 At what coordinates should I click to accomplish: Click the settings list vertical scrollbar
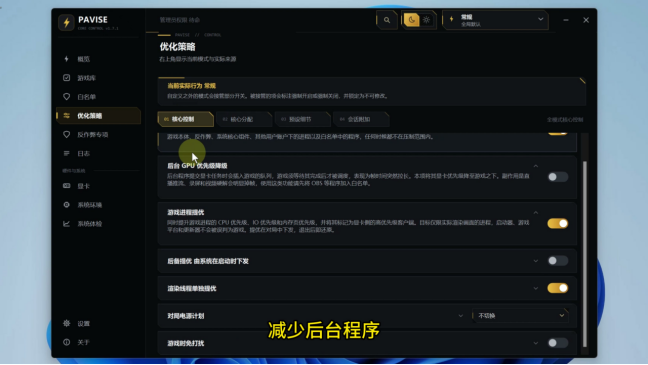pos(584,254)
